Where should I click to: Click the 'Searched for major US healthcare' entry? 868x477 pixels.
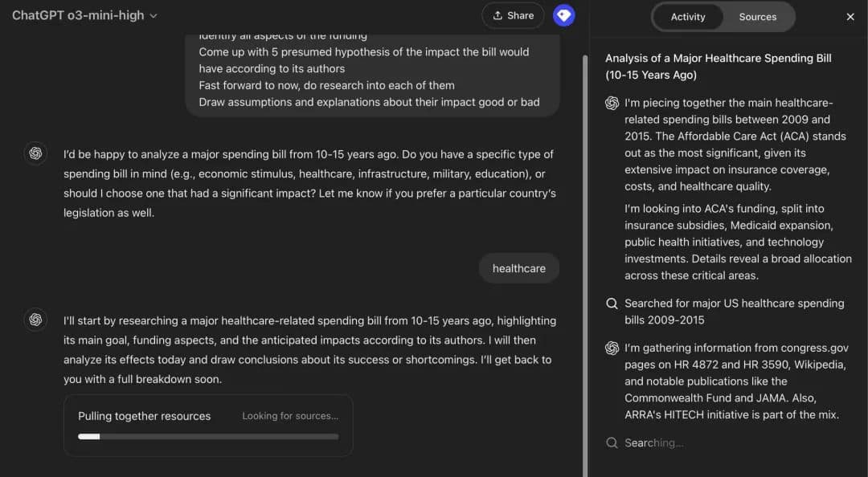coord(734,312)
